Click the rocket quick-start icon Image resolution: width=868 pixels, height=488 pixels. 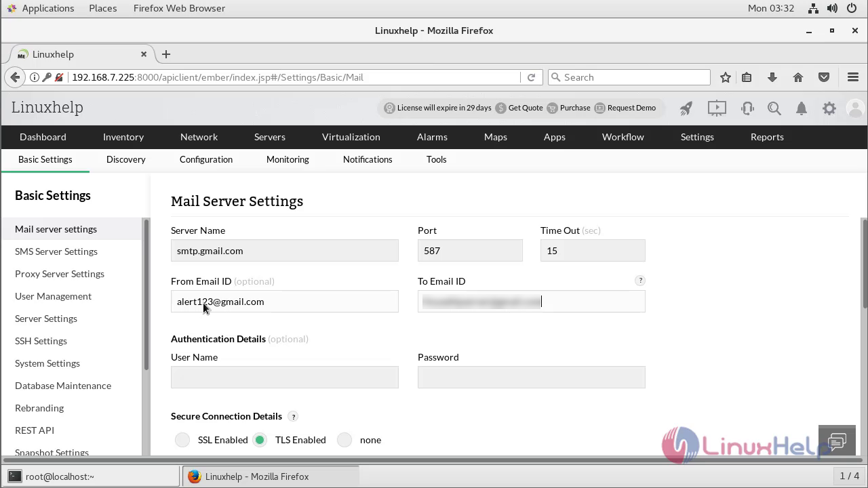[686, 108]
